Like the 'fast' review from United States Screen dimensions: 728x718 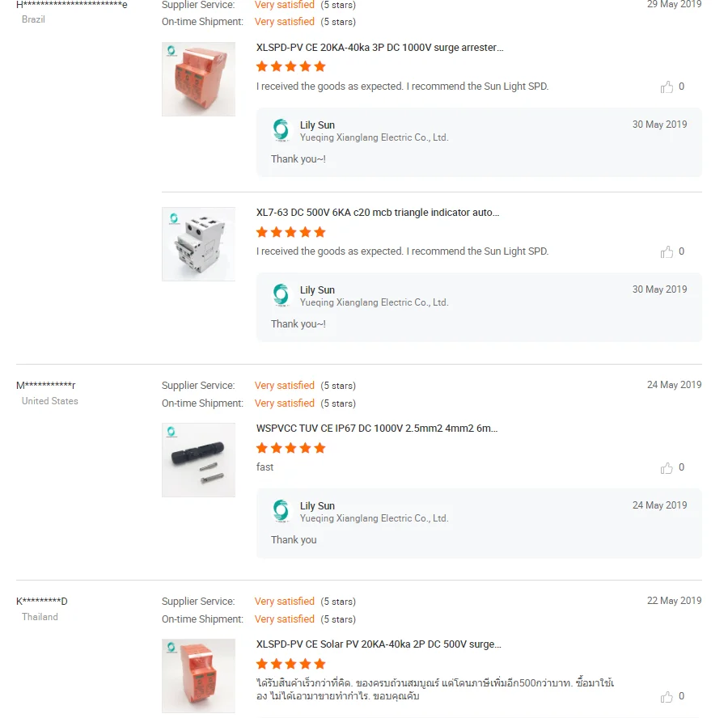667,467
